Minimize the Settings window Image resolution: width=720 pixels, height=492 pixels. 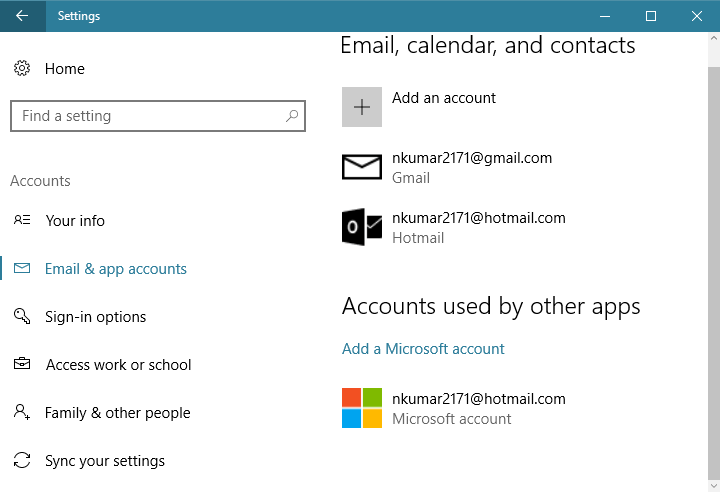605,16
